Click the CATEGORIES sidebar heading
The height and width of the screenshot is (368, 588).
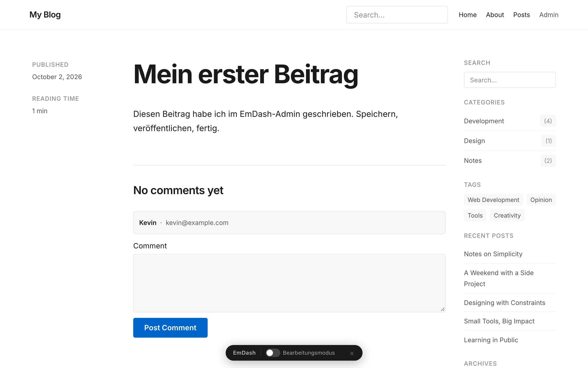[x=484, y=102]
